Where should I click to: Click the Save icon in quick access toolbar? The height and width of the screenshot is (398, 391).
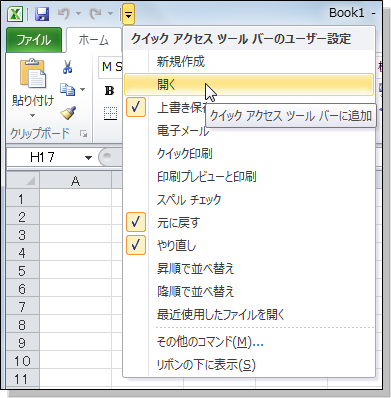click(42, 14)
